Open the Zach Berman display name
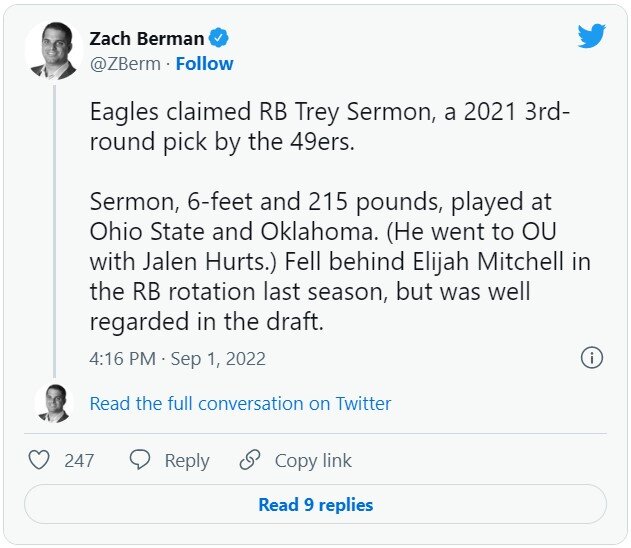The width and height of the screenshot is (631, 548). [x=146, y=39]
